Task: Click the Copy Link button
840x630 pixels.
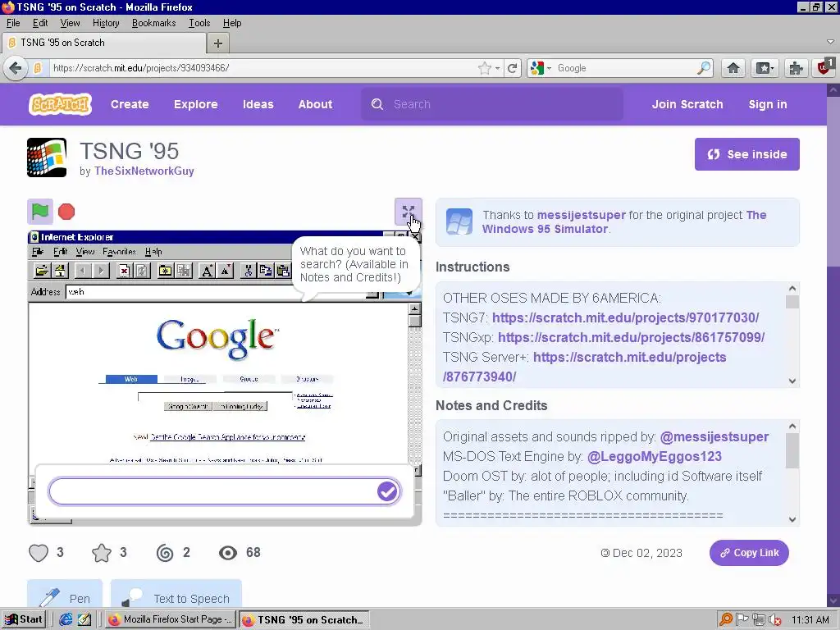Action: coord(749,553)
